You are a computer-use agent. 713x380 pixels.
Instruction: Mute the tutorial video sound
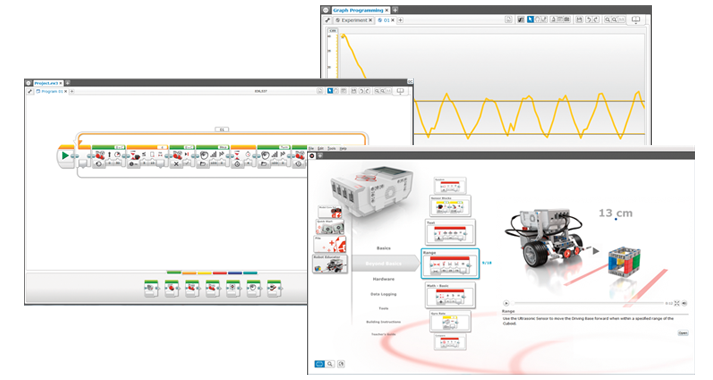pos(684,303)
